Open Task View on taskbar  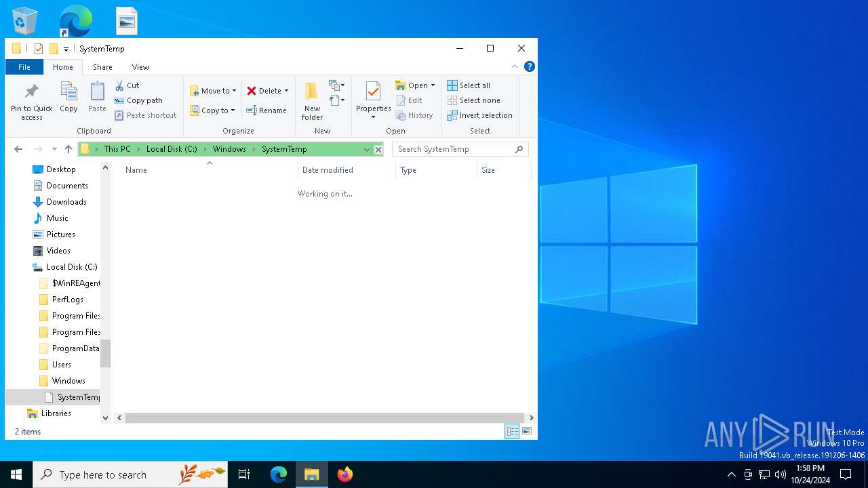244,474
